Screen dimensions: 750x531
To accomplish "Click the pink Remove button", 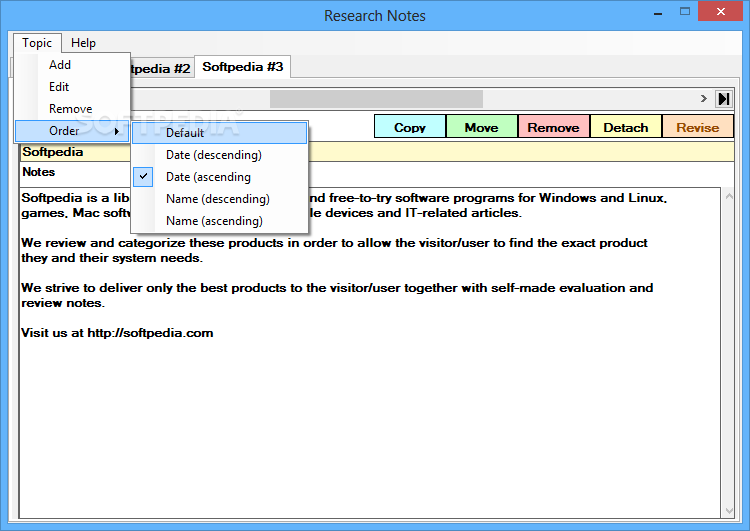I will pyautogui.click(x=553, y=128).
